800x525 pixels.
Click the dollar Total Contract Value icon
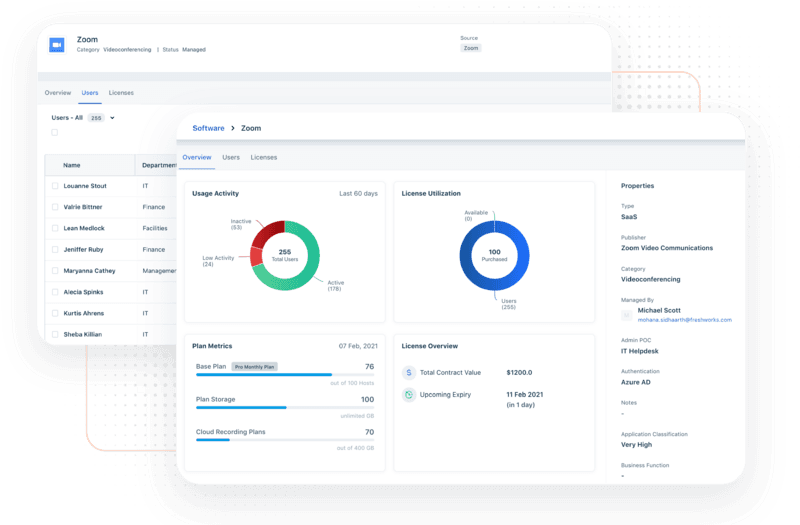point(409,372)
